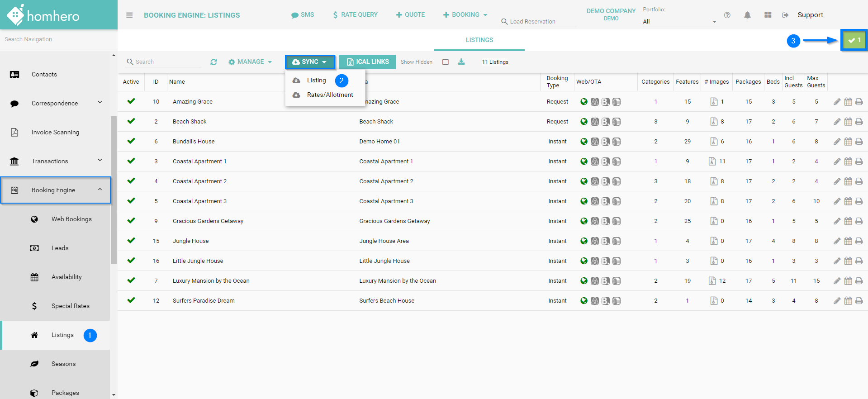Toggle the Active checkmark for Coastal Apartment 2
Screen dimensions: 868x399
pos(131,181)
